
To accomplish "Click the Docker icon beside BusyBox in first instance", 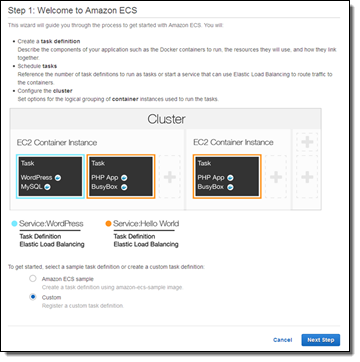I will coord(124,187).
